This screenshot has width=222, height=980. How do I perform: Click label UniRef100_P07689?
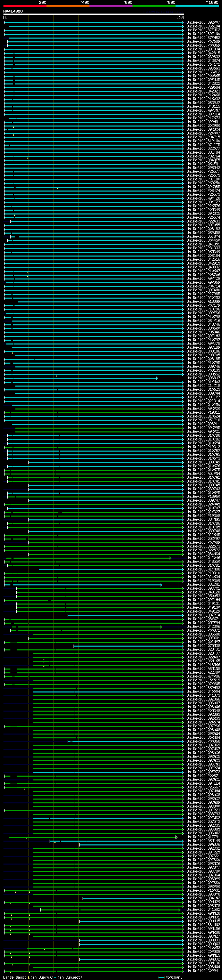(203, 41)
